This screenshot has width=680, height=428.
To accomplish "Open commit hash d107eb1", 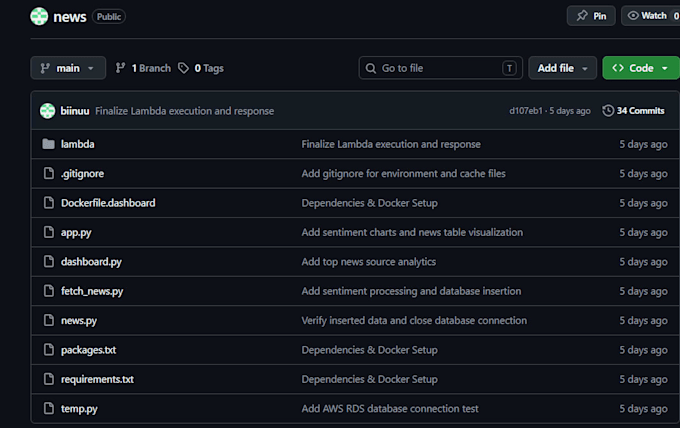I will 526,111.
